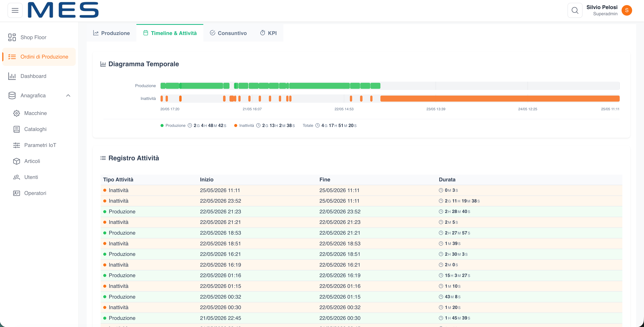
Task: Click the Dashboard bar chart icon
Action: click(12, 76)
